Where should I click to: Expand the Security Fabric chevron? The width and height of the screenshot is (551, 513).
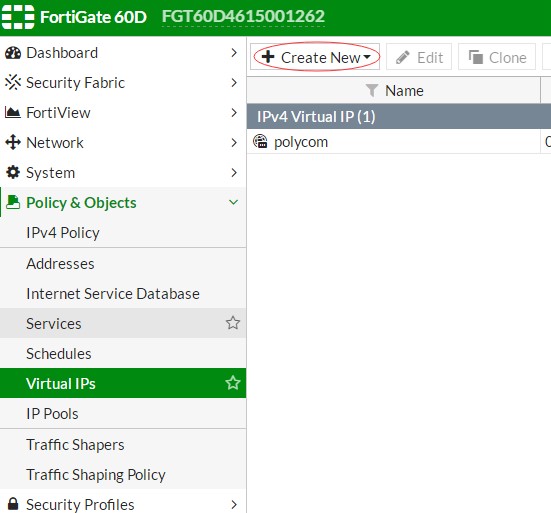click(234, 83)
